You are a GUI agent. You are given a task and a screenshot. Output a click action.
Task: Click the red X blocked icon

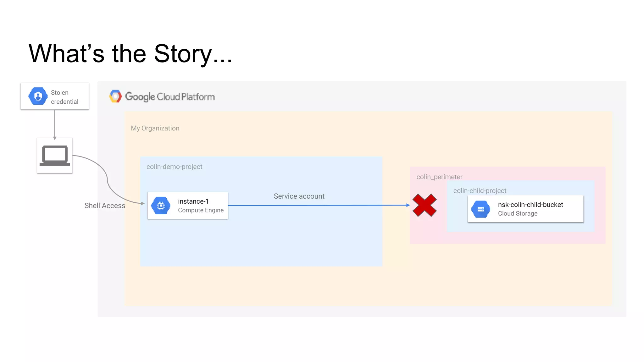pos(425,205)
